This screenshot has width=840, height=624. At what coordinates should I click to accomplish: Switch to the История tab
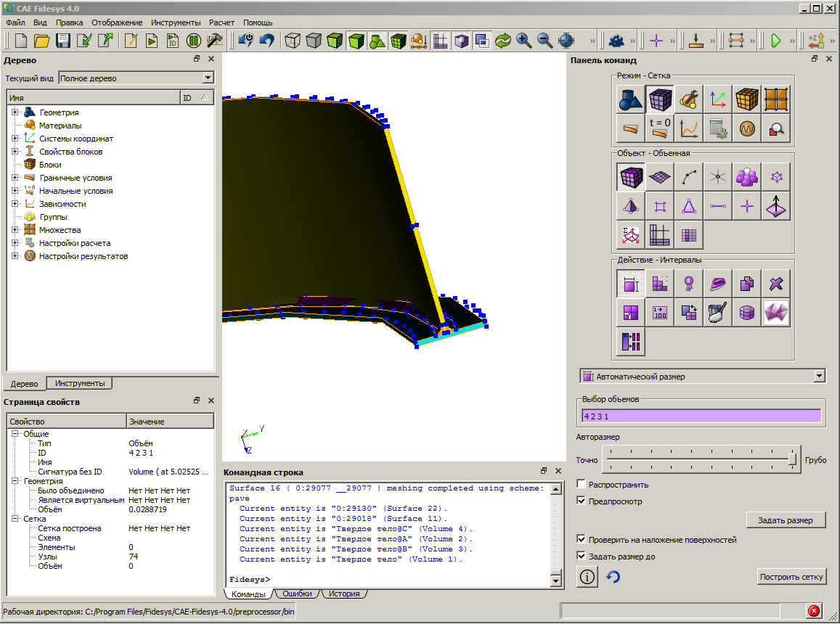pyautogui.click(x=344, y=594)
